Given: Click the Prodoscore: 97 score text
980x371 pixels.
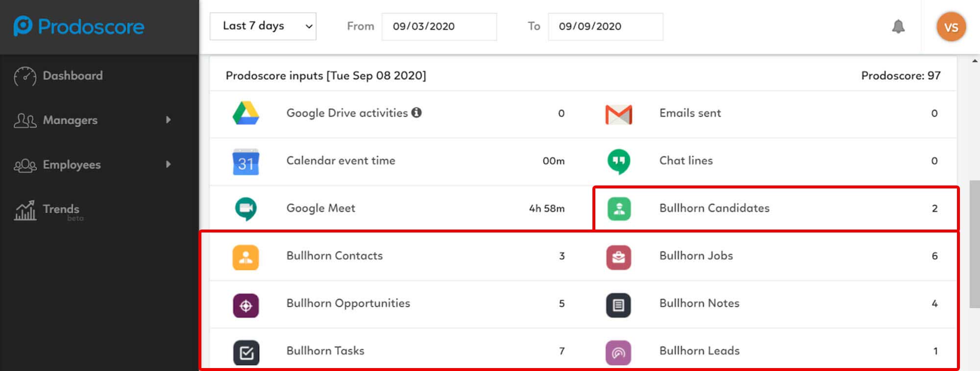Looking at the screenshot, I should (x=901, y=75).
